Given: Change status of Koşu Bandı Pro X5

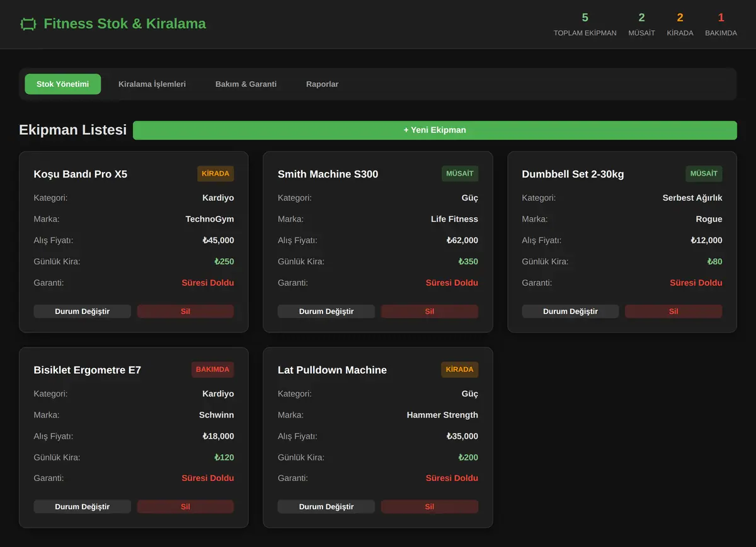Looking at the screenshot, I should (x=83, y=312).
